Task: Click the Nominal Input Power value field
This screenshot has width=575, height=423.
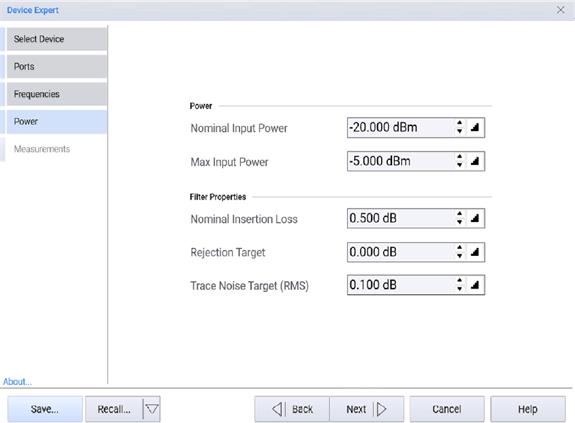Action: (400, 128)
